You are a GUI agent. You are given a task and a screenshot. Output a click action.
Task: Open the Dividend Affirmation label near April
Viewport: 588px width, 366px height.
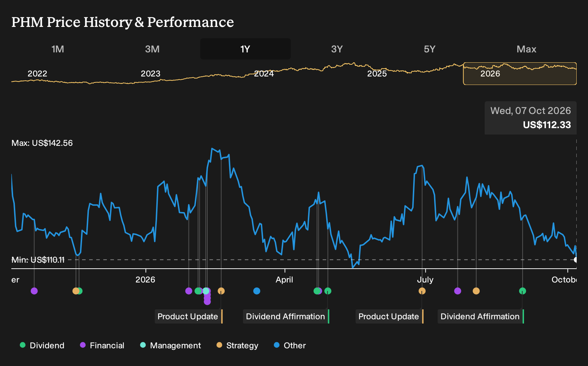[286, 316]
